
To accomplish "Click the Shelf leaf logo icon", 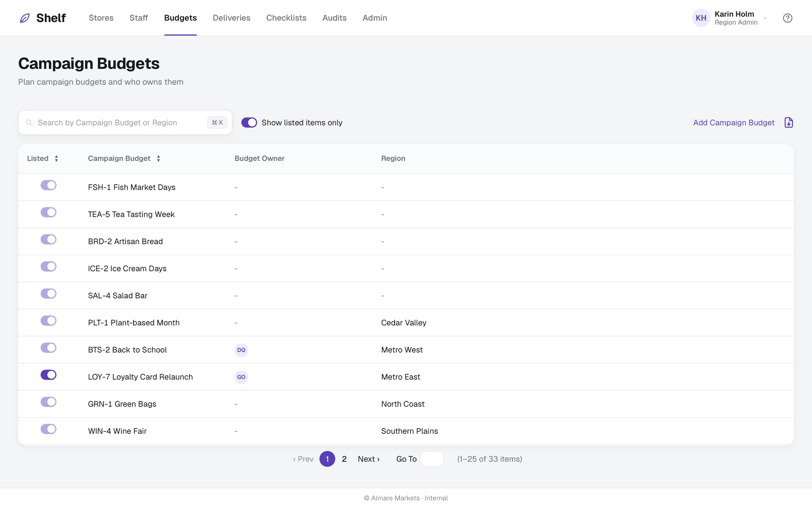I will click(x=25, y=18).
